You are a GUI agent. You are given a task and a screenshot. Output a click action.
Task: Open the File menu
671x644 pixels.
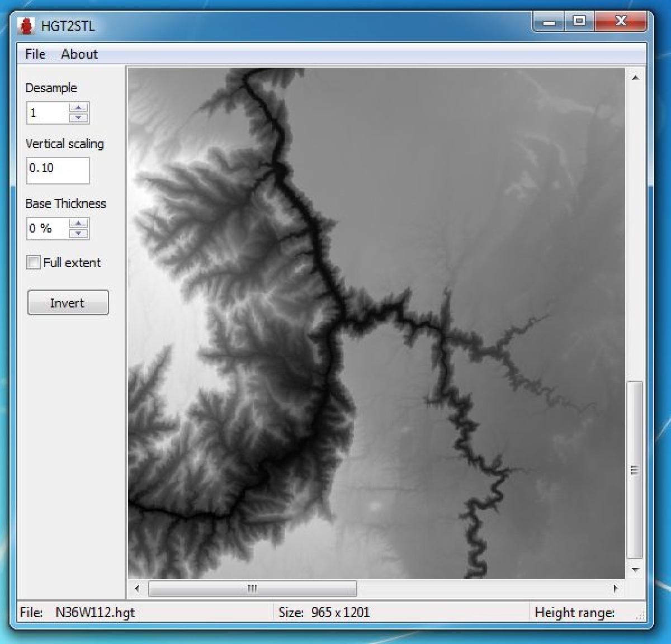click(x=35, y=54)
